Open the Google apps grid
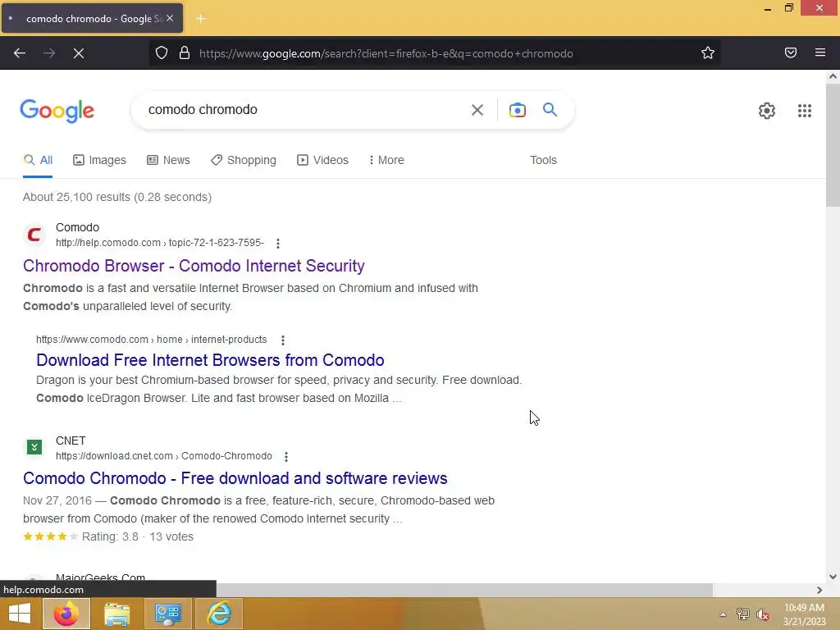This screenshot has height=630, width=840. (x=805, y=111)
